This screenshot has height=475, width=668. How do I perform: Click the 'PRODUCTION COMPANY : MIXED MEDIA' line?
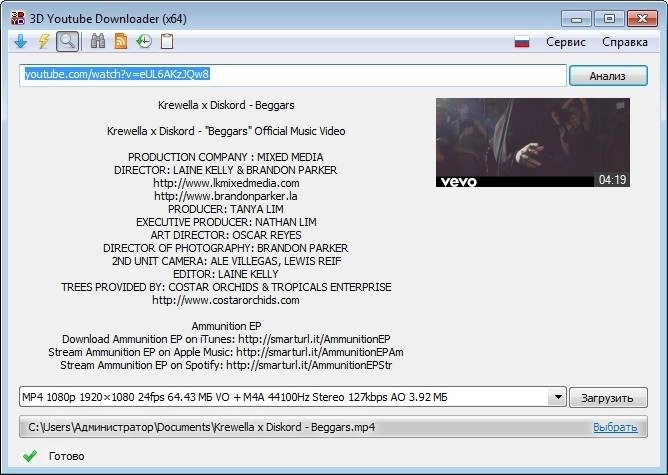(x=226, y=157)
